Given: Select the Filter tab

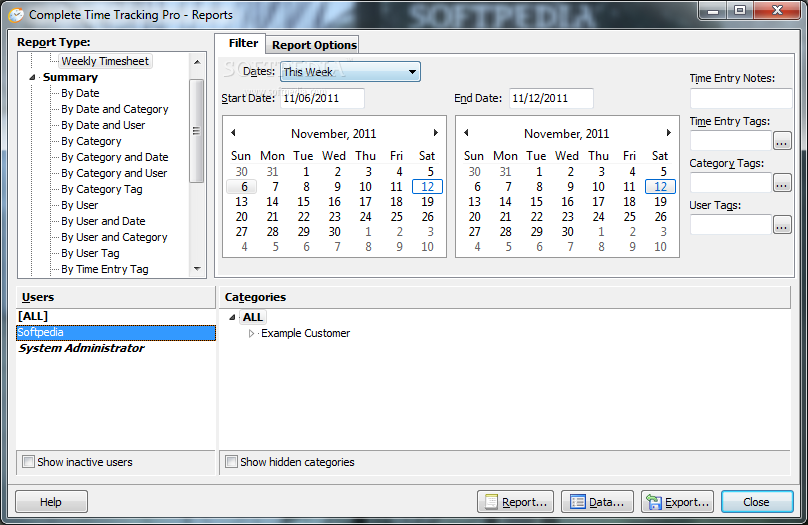Looking at the screenshot, I should coord(243,43).
